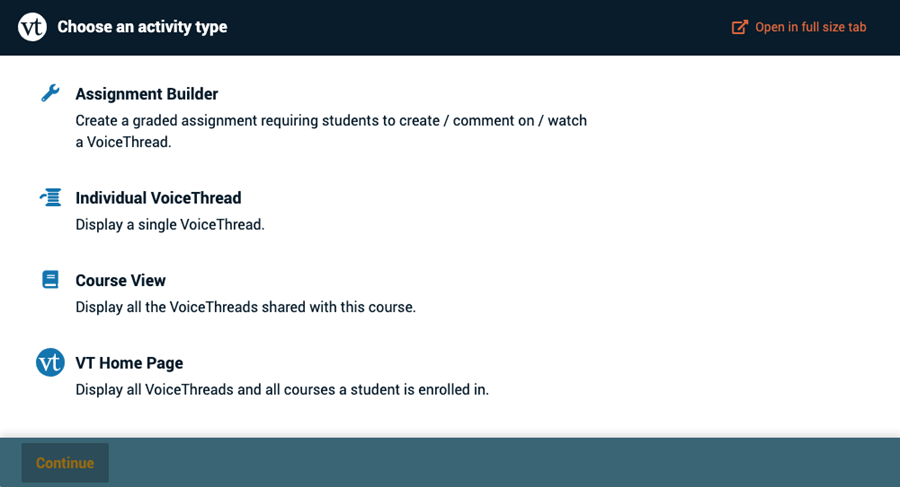Click the thread spool icon for Individual VoiceThread
The height and width of the screenshot is (487, 900).
pos(50,197)
